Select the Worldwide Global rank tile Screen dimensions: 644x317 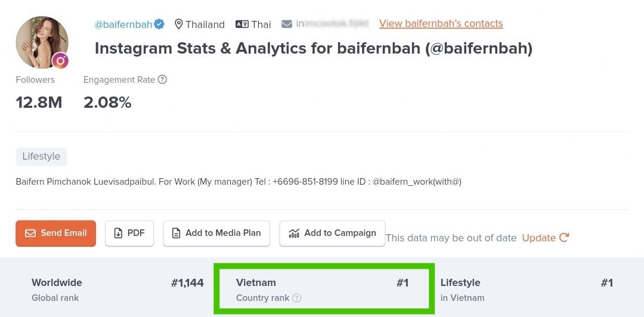(117, 290)
